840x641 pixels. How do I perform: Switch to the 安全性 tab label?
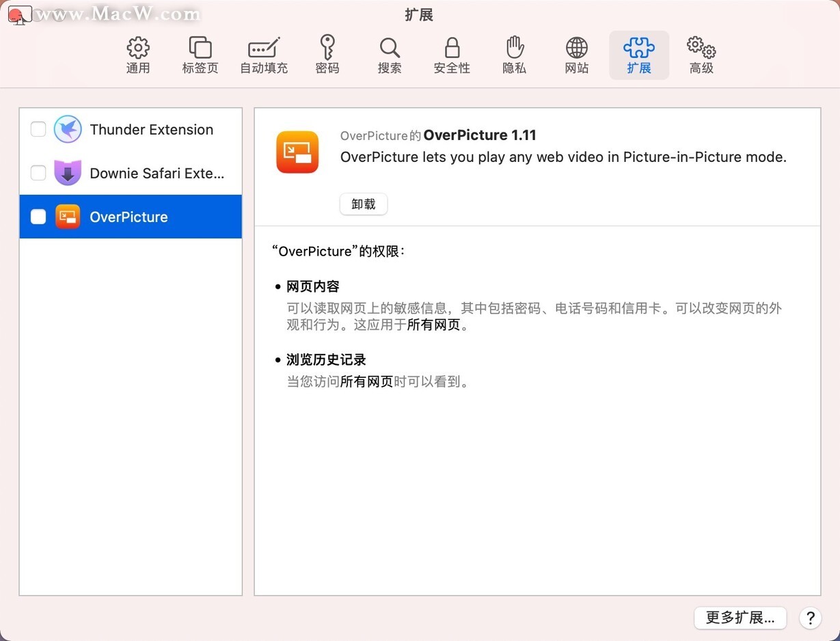452,68
